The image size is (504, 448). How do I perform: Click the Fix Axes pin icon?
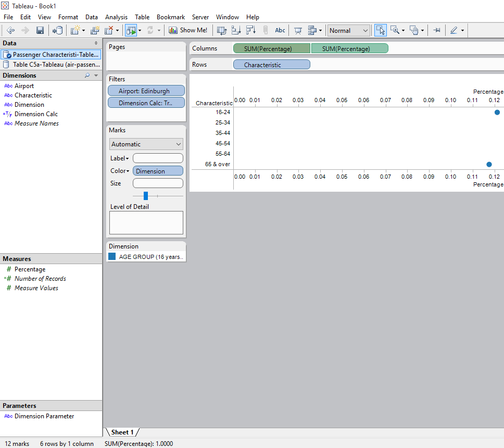click(436, 30)
